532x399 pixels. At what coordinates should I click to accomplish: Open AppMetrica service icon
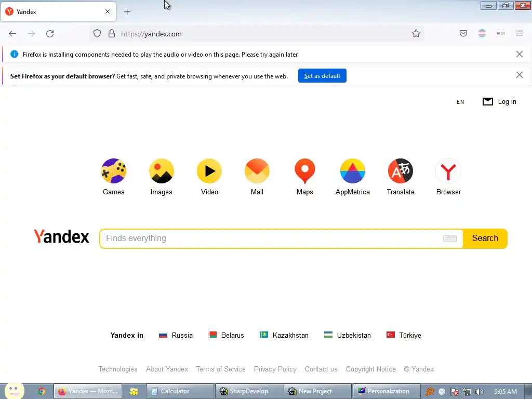click(353, 171)
